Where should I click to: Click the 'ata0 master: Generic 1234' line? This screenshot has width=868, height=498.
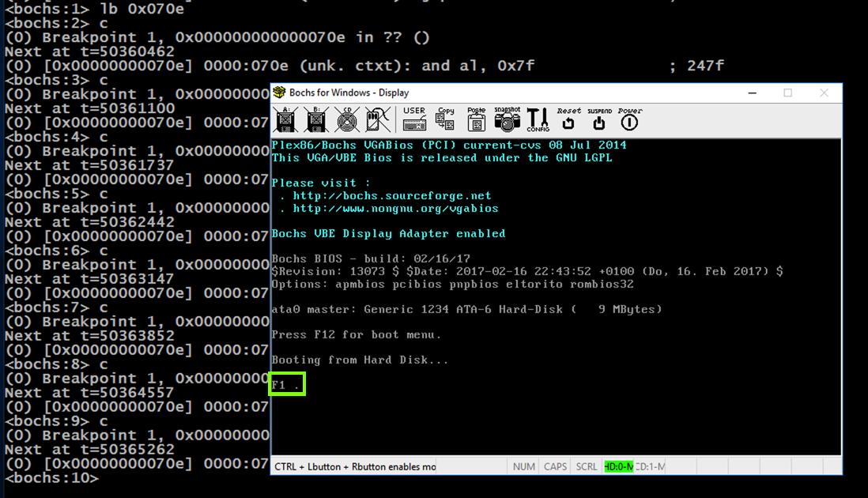(466, 309)
